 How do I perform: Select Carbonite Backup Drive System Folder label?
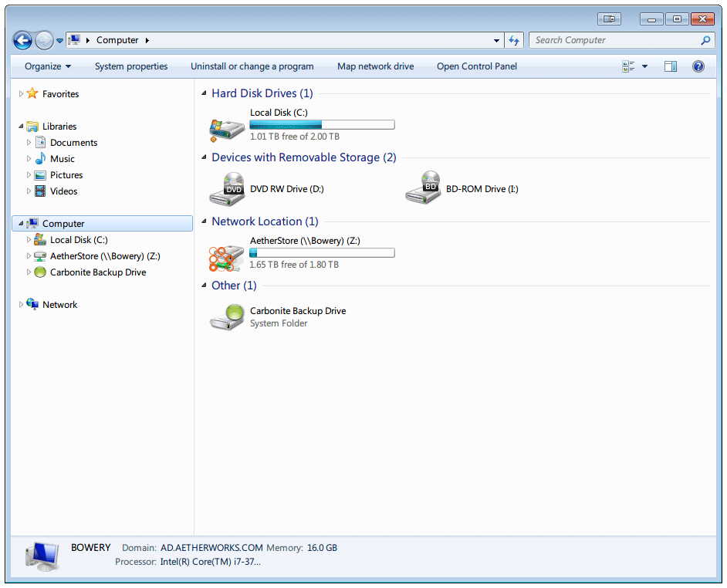tap(298, 316)
